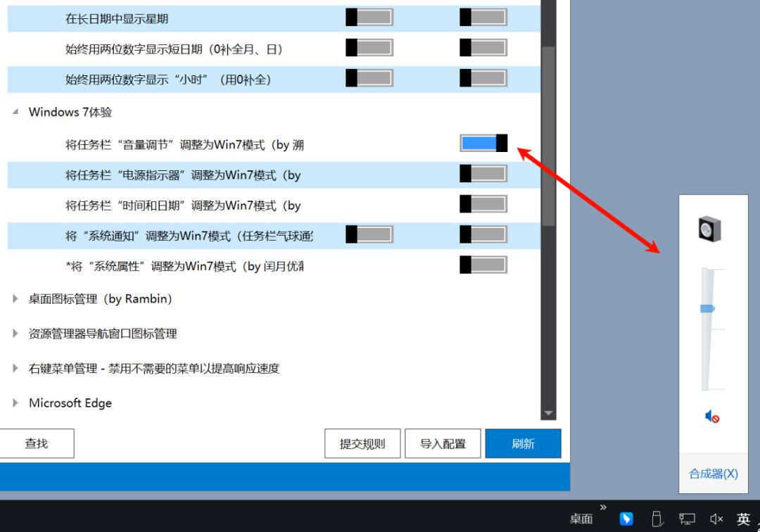
Task: Switch input method via the 英 indicator
Action: pyautogui.click(x=743, y=519)
